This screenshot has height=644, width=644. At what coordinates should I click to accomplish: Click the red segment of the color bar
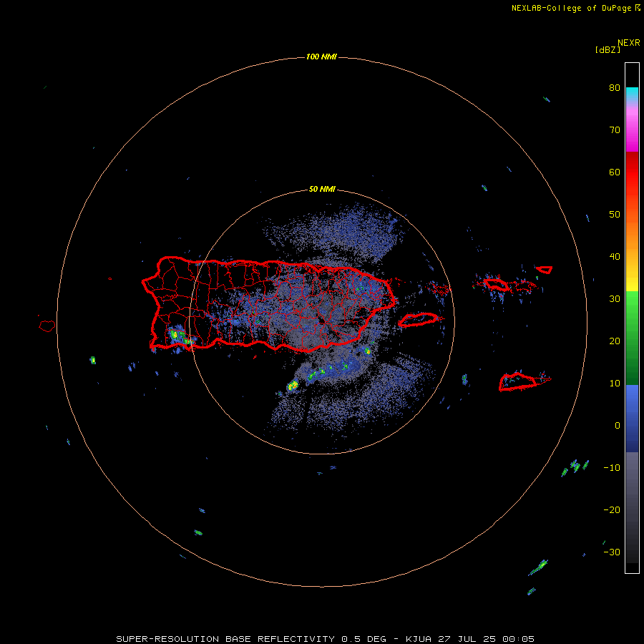point(632,172)
